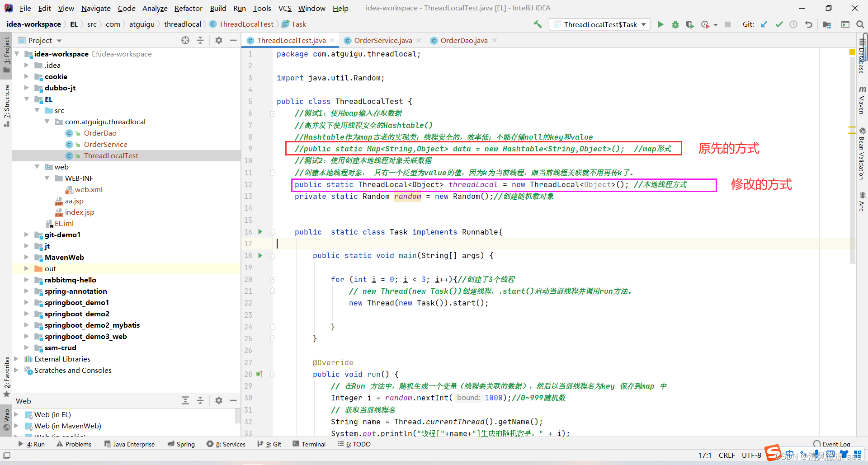Open the Problems tool window

(74, 444)
